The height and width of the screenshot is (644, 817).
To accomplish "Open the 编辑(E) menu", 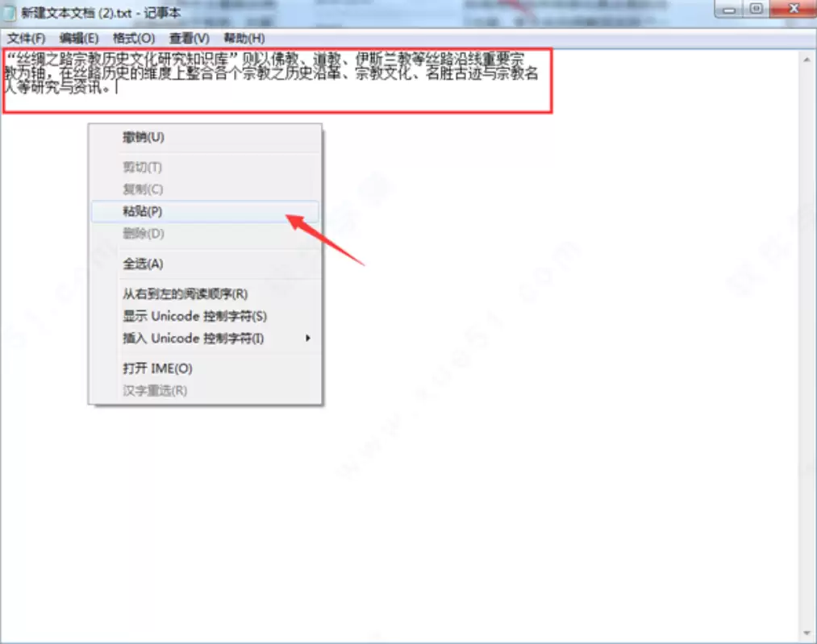I will 78,38.
